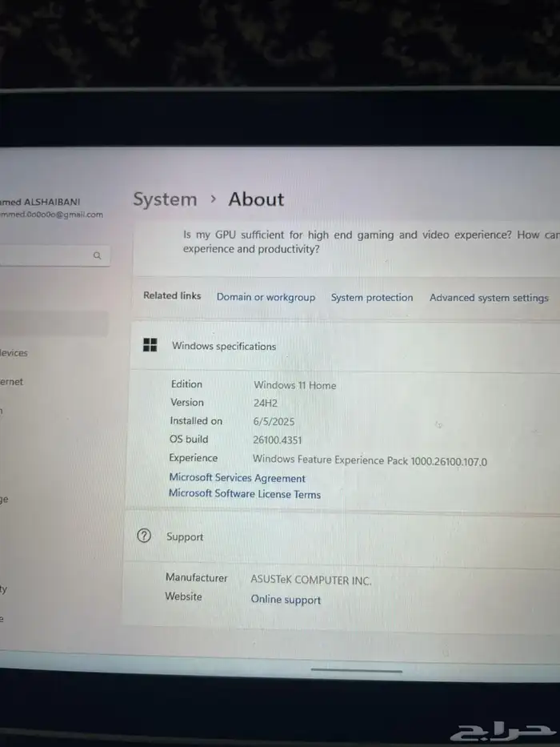Open Microsoft Services Agreement
Screen dimensions: 560x747
(x=237, y=478)
